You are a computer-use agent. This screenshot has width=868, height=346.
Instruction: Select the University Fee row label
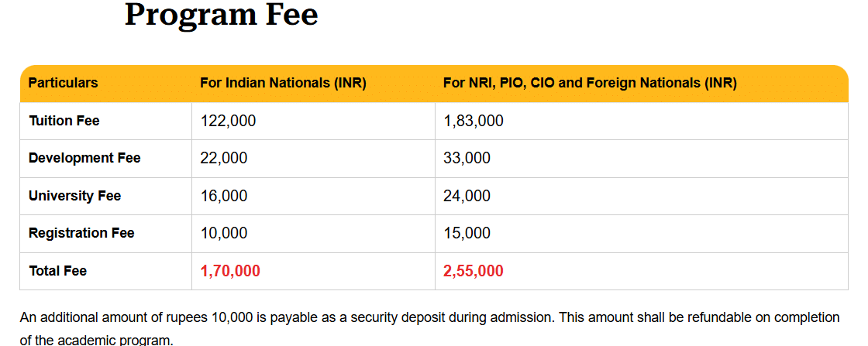[x=75, y=196]
